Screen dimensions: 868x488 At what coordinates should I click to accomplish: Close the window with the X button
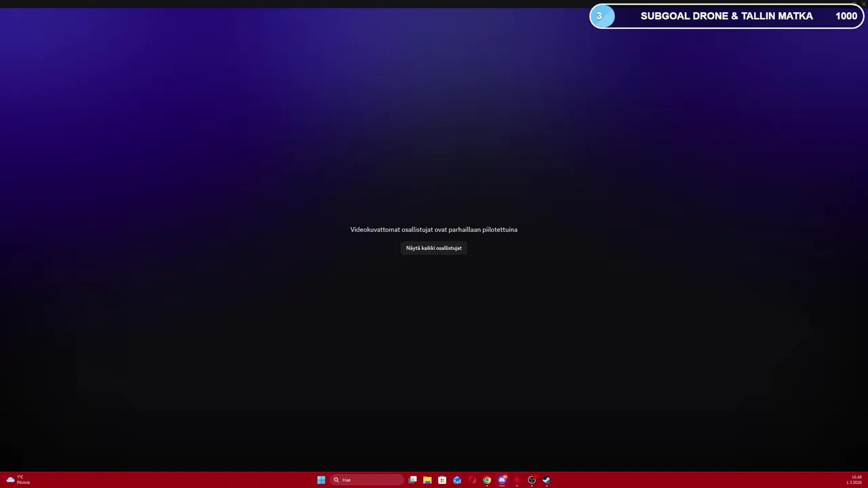[x=863, y=4]
